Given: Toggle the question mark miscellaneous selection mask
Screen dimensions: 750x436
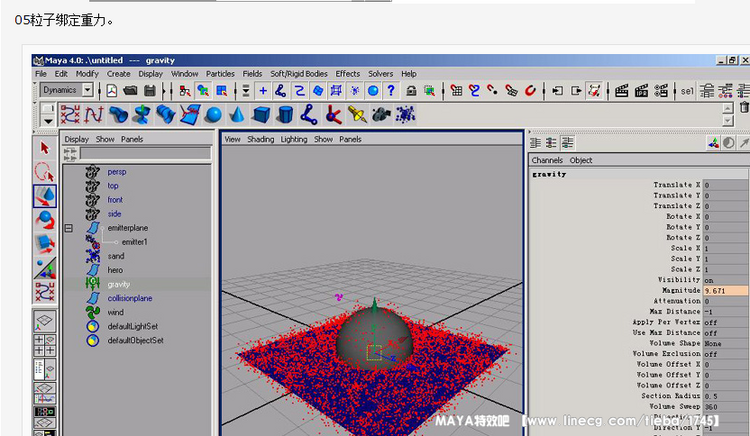Looking at the screenshot, I should pos(391,90).
